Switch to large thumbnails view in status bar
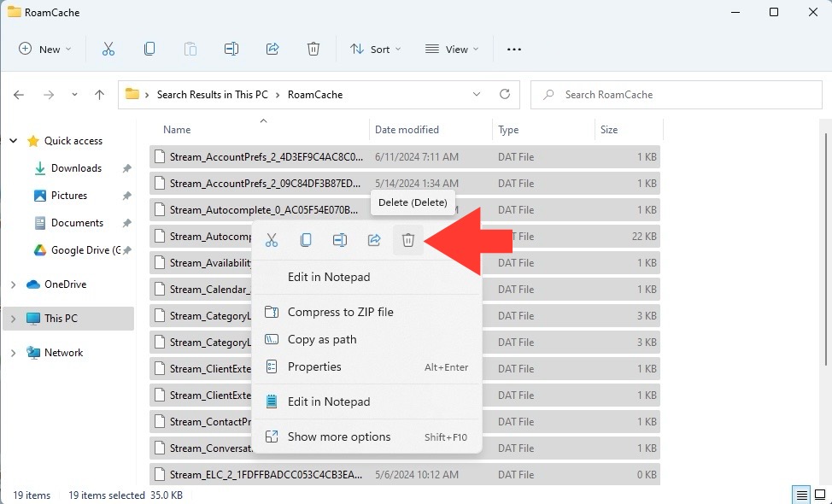832x504 pixels. point(819,495)
